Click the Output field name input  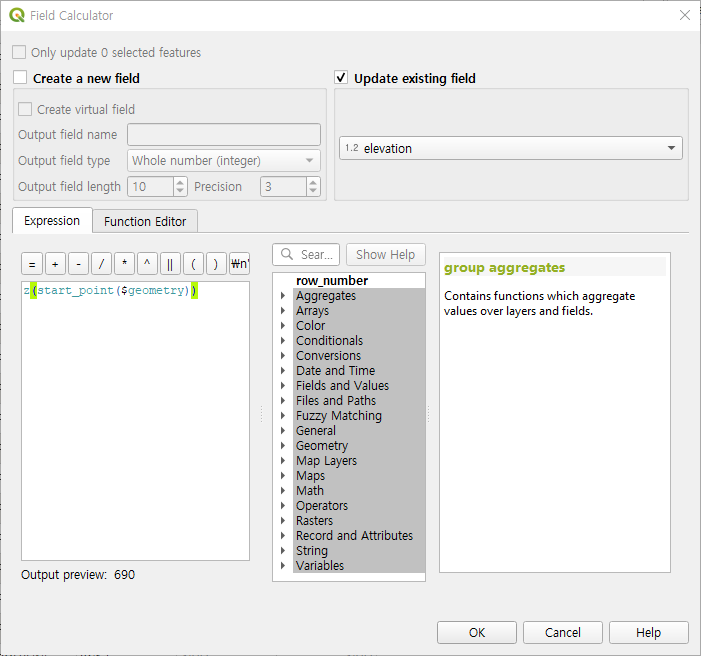224,135
